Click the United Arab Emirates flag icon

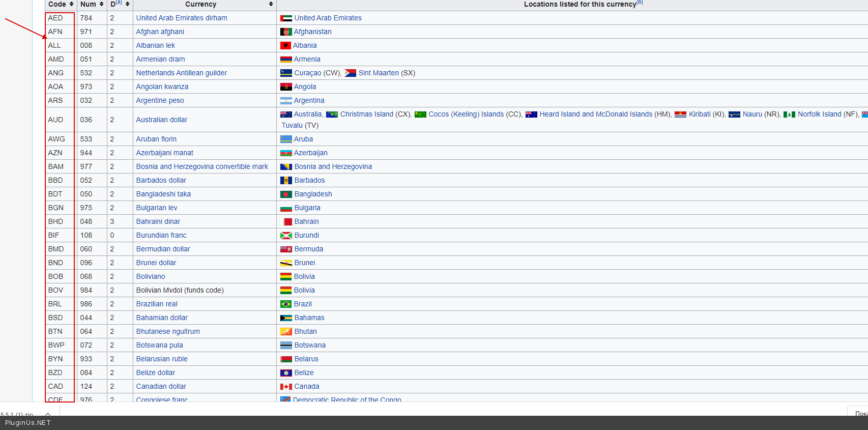[x=286, y=18]
